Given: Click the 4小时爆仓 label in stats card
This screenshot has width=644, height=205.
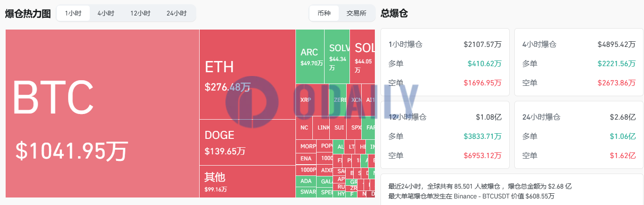Looking at the screenshot, I should pos(539,45).
